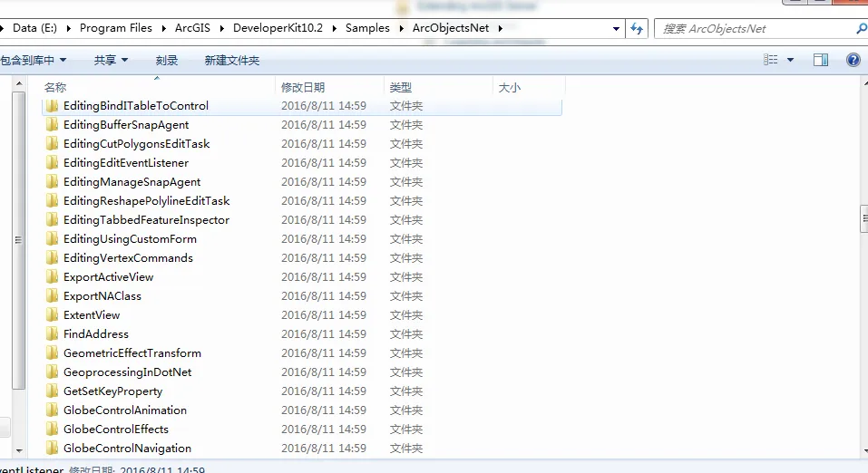Select the FindAddress folder name
The width and height of the screenshot is (868, 473).
click(x=96, y=334)
